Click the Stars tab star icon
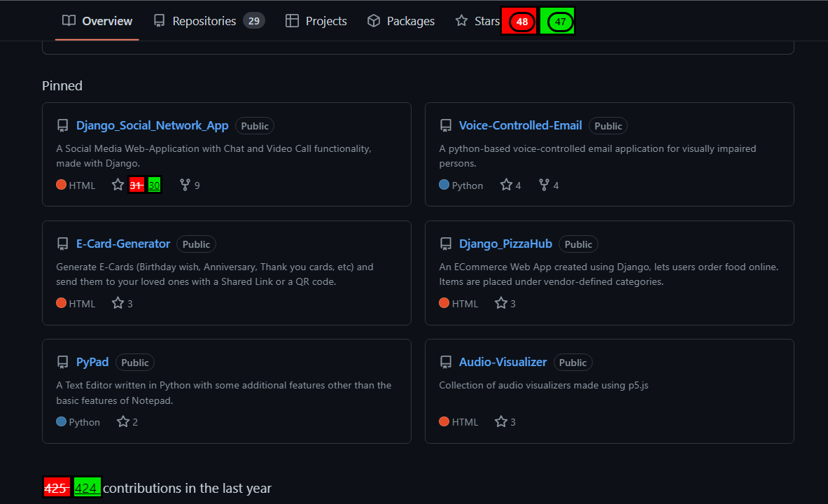The height and width of the screenshot is (504, 828). point(461,20)
